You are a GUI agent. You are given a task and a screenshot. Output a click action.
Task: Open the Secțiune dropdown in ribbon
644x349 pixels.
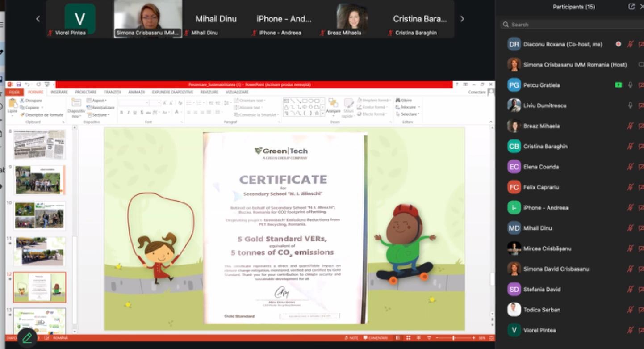click(99, 115)
